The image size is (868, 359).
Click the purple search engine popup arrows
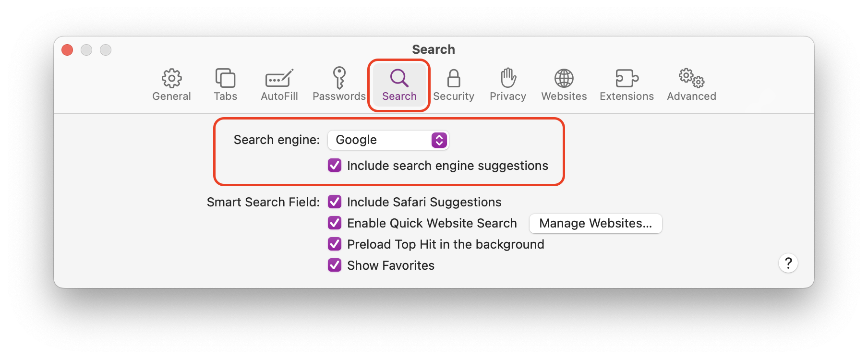[x=439, y=140]
